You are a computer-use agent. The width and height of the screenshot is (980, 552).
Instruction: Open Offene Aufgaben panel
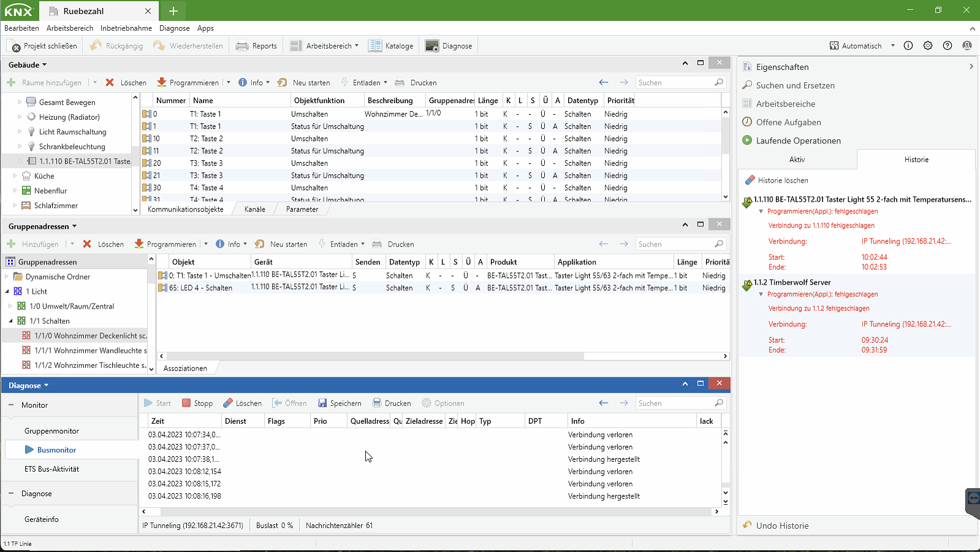click(x=788, y=122)
